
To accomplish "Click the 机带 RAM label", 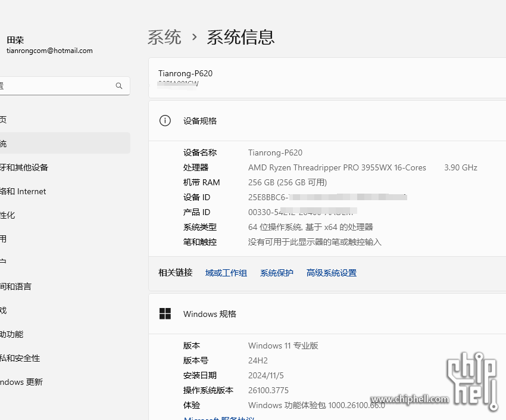I will click(x=201, y=182).
